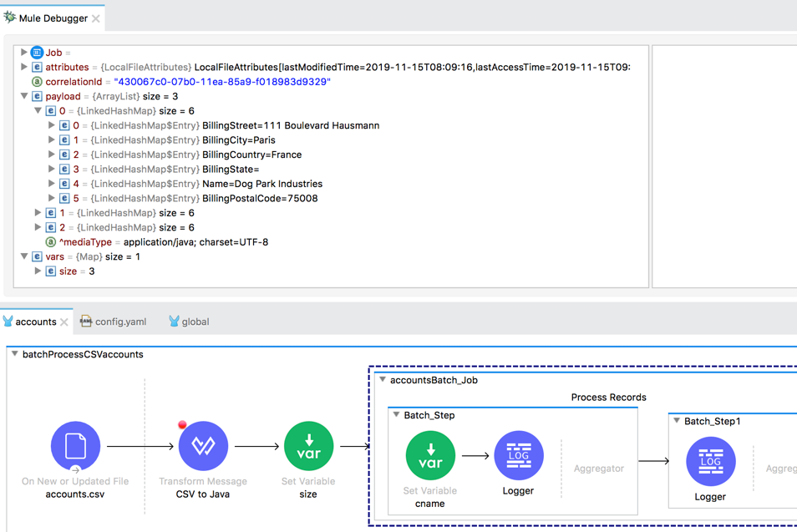Image resolution: width=797 pixels, height=532 pixels.
Task: Close the Mule Debugger tab
Action: click(x=95, y=19)
